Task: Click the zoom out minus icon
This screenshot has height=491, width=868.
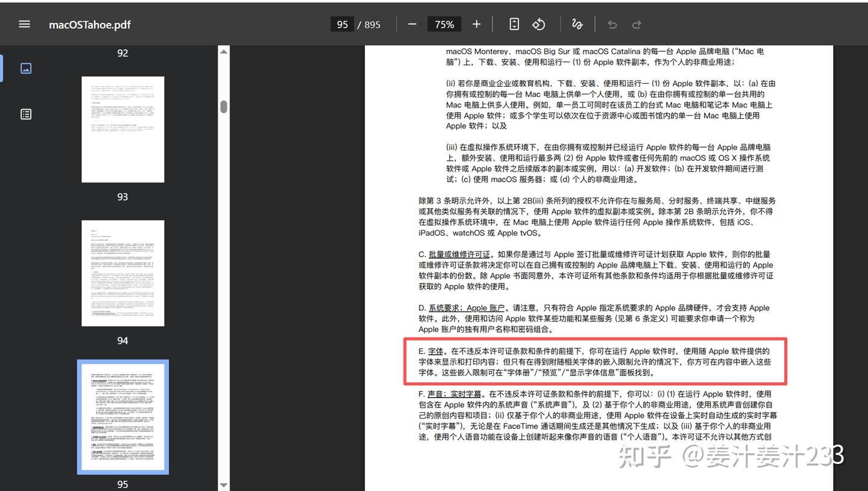Action: (412, 24)
